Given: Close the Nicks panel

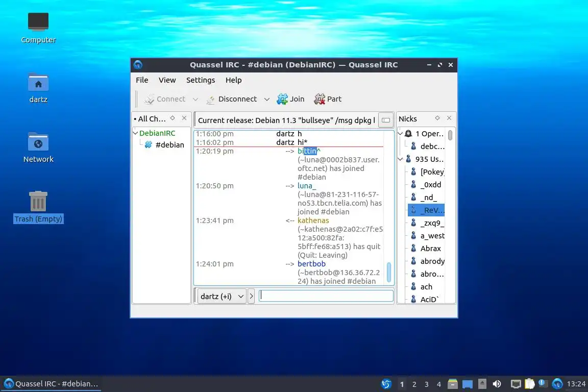Looking at the screenshot, I should (x=449, y=118).
